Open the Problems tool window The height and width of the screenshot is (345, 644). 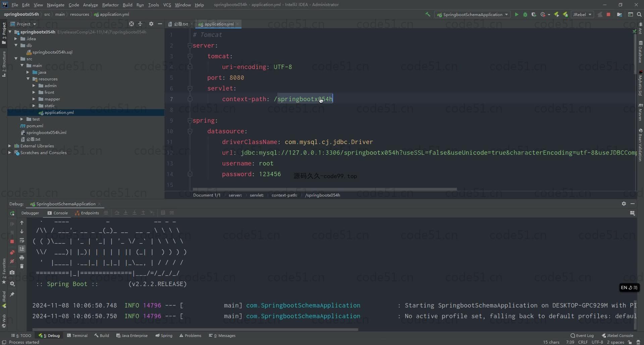190,335
